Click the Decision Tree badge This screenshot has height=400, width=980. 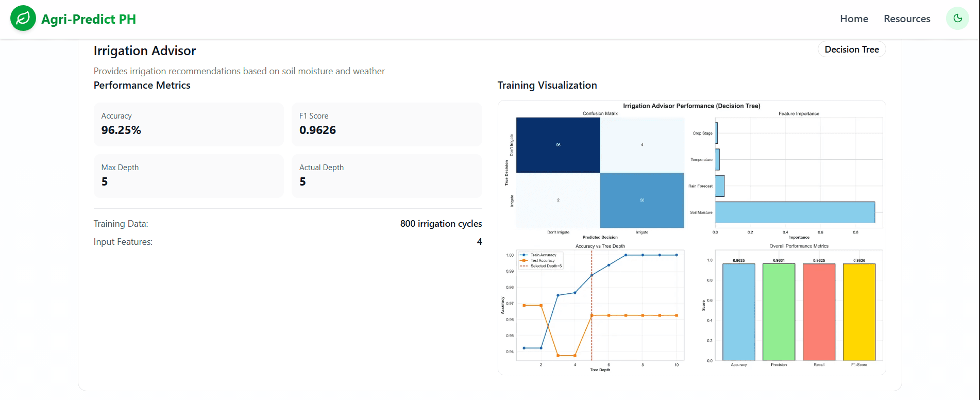[852, 49]
